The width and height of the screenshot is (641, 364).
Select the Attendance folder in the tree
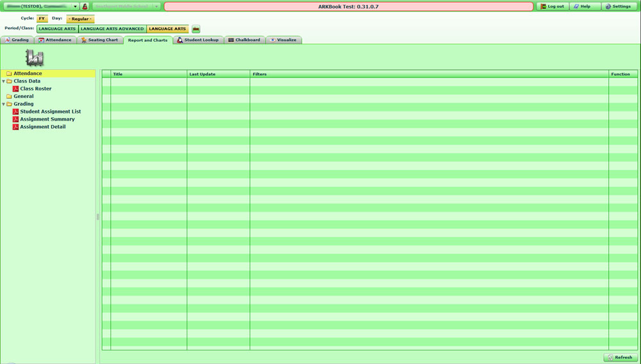(x=28, y=74)
